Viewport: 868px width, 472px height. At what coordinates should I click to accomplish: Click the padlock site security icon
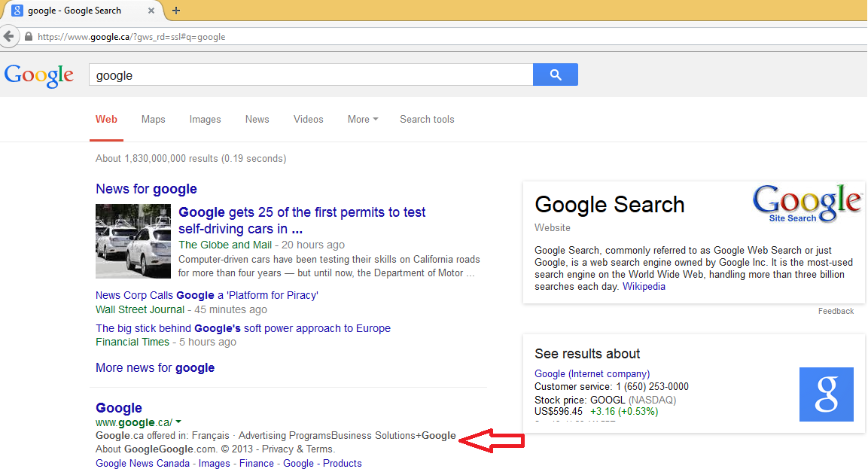coord(29,37)
